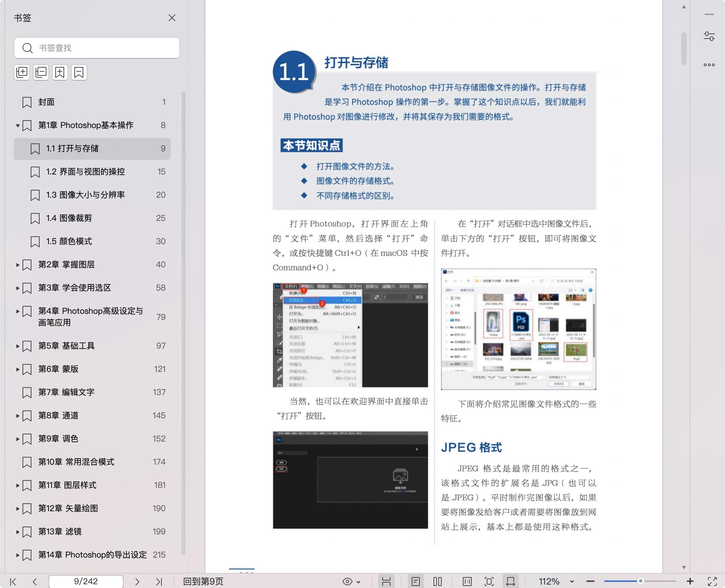
Task: Open bookmark 第7章 编辑文字
Action: tap(92, 392)
